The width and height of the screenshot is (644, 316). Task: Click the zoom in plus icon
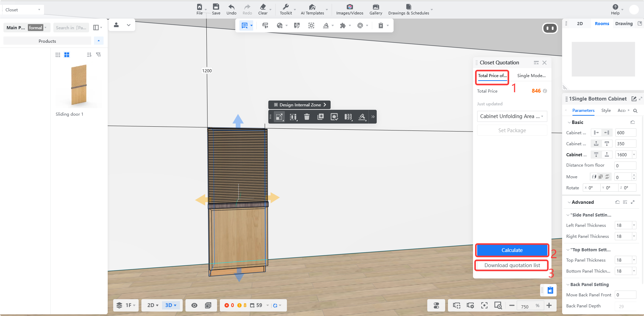(x=549, y=305)
